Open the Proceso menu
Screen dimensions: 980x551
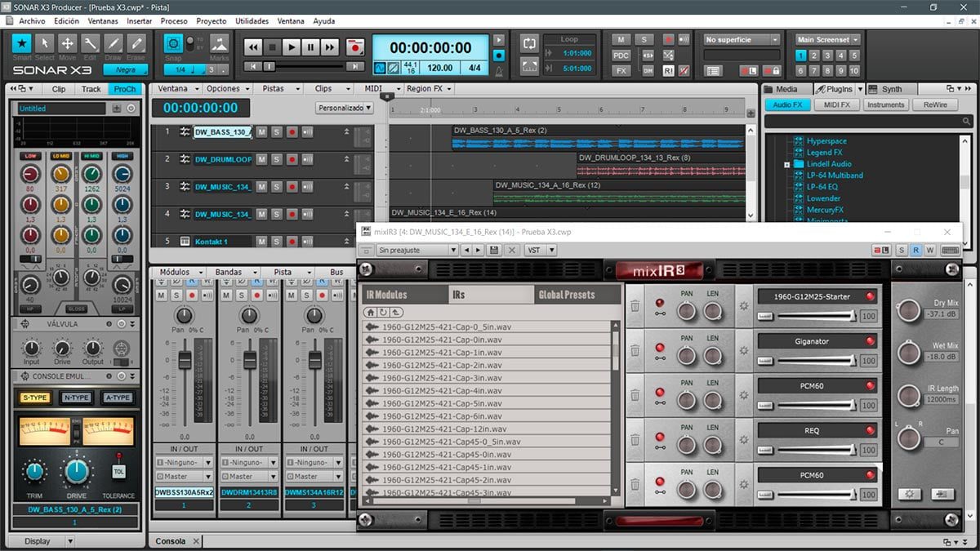tap(174, 21)
